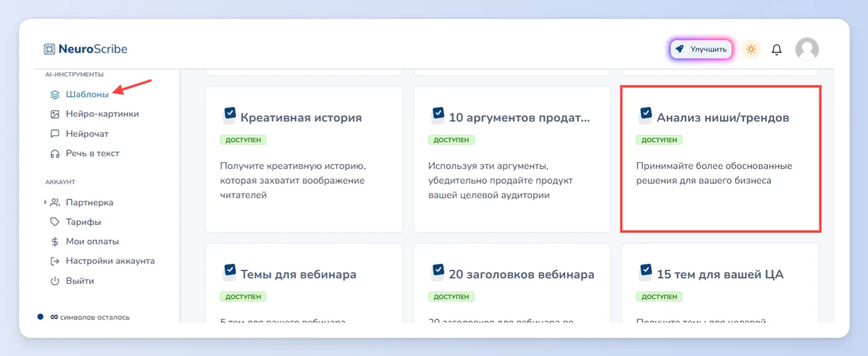
Task: Click the 10 аргументов description text
Action: tap(501, 180)
